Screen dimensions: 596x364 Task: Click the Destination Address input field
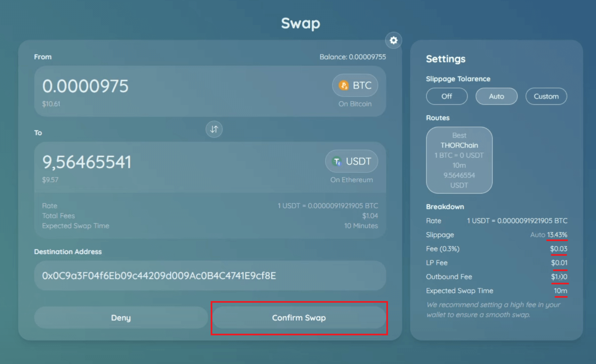210,276
